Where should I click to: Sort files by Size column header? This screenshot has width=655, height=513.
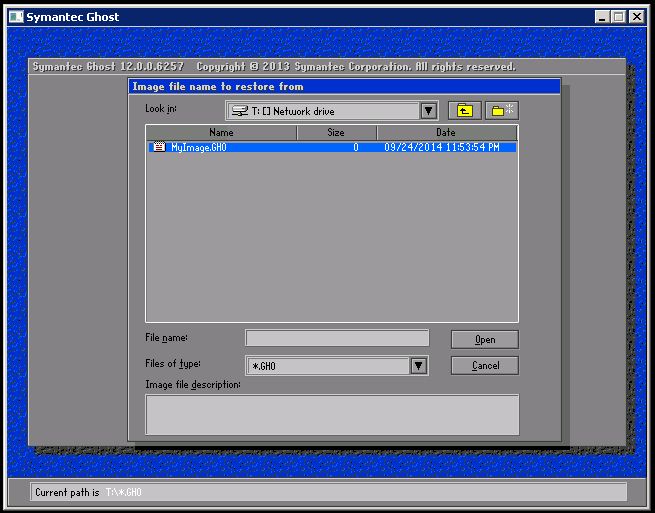pos(336,132)
